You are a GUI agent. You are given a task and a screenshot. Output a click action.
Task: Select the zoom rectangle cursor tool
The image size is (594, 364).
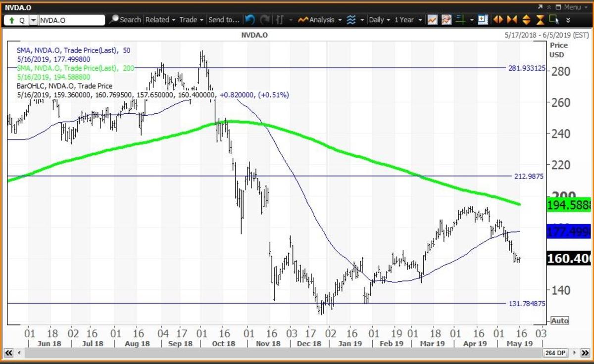553,20
